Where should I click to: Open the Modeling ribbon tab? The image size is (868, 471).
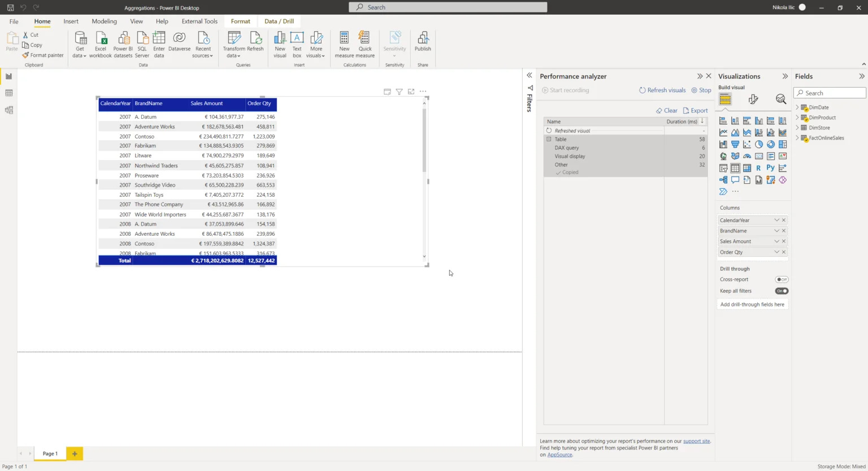(x=104, y=21)
